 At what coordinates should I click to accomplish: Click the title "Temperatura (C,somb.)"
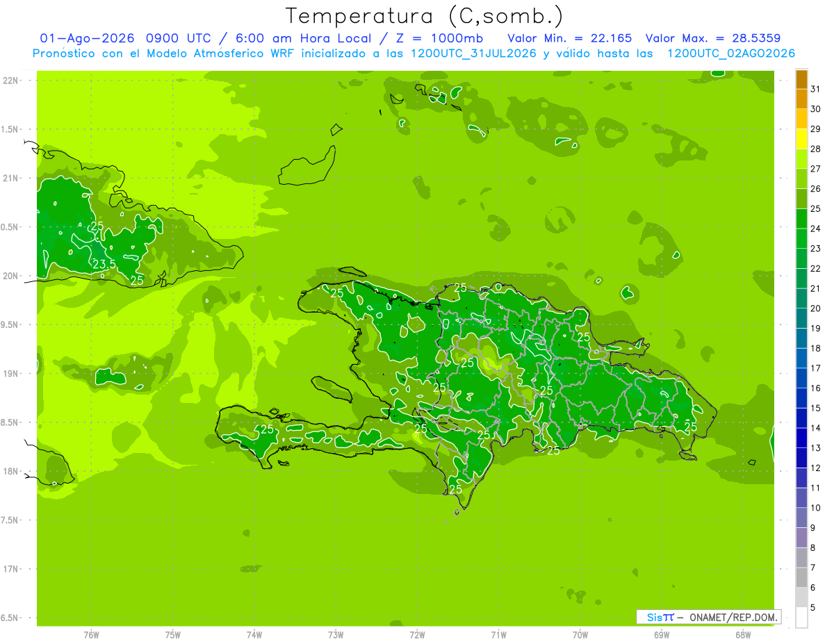424,17
